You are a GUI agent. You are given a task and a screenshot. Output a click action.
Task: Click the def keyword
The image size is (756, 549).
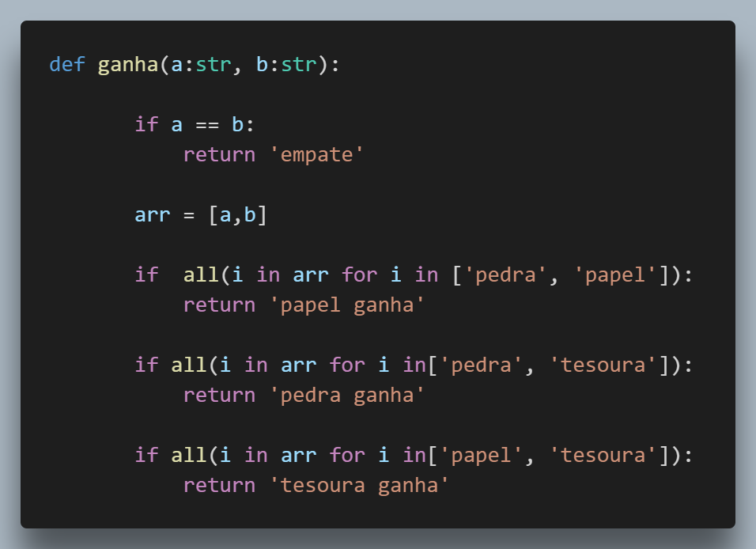point(67,64)
